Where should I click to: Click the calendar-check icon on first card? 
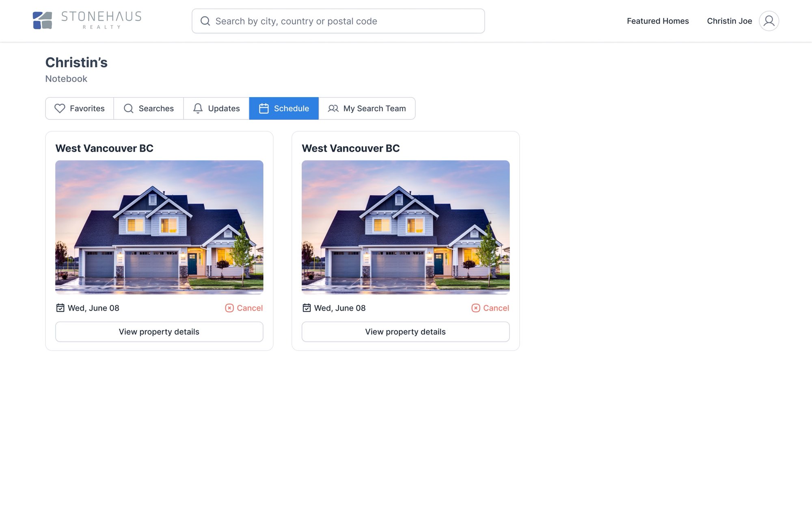[60, 308]
